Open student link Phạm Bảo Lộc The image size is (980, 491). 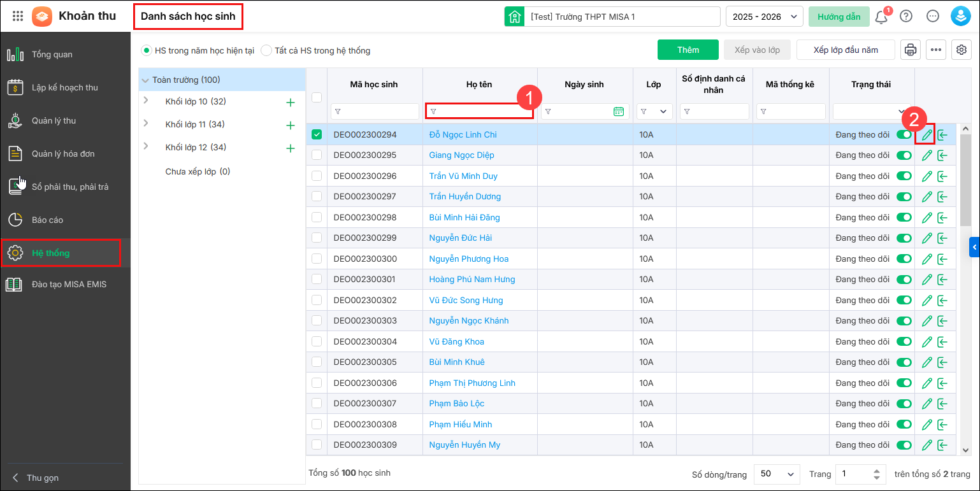tap(456, 404)
